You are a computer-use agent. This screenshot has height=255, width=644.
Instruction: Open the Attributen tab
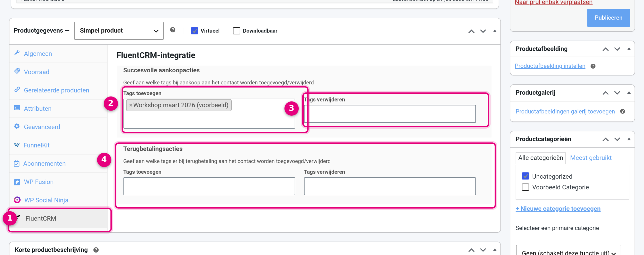(58, 109)
